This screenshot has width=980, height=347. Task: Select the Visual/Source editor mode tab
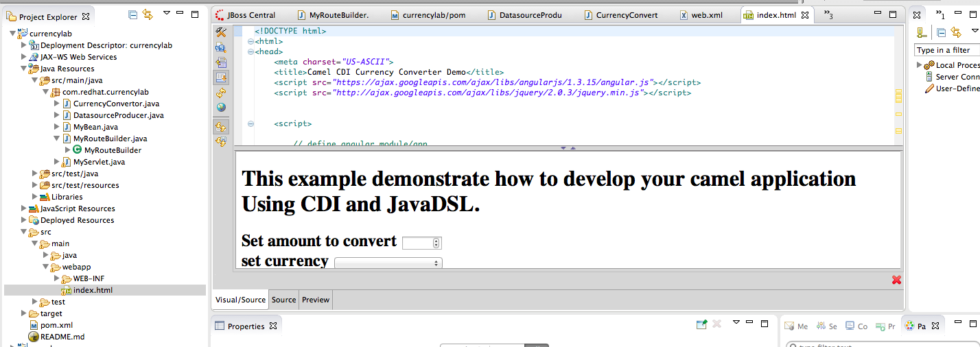pos(240,300)
